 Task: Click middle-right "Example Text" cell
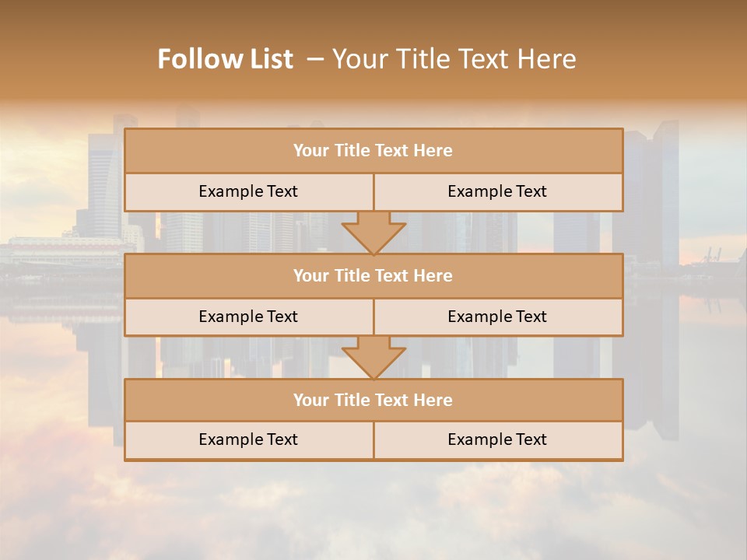click(x=498, y=317)
